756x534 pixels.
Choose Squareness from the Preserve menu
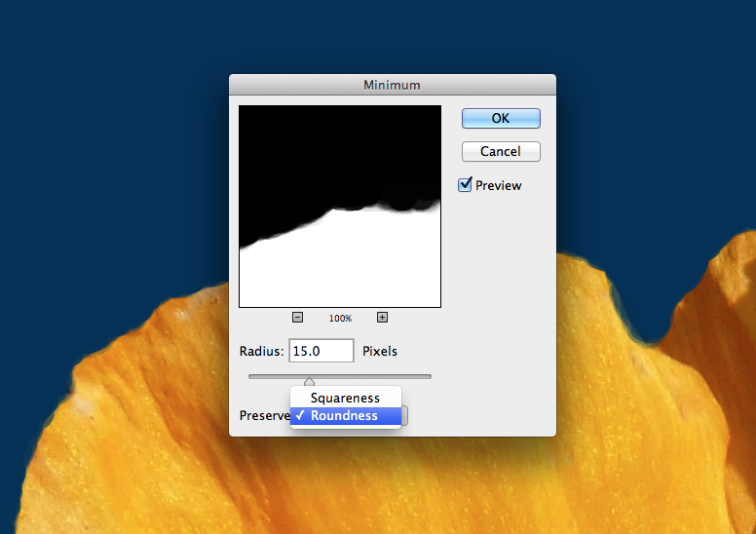tap(345, 398)
